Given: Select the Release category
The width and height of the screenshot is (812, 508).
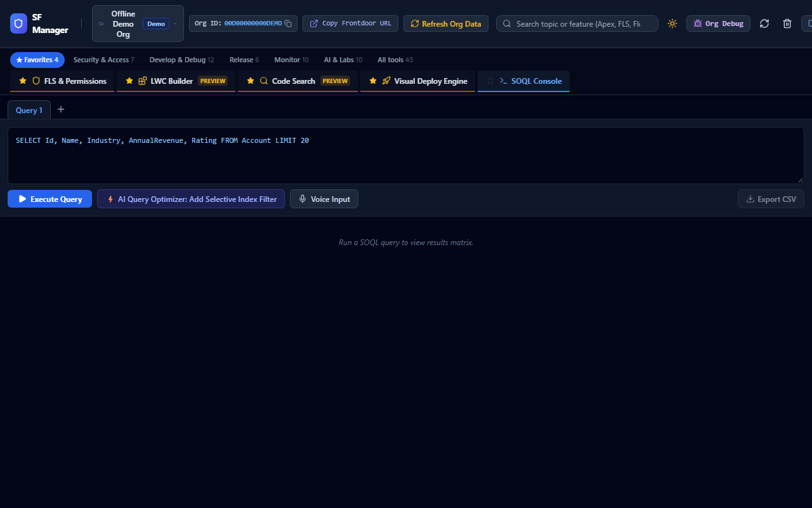Looking at the screenshot, I should (x=244, y=60).
